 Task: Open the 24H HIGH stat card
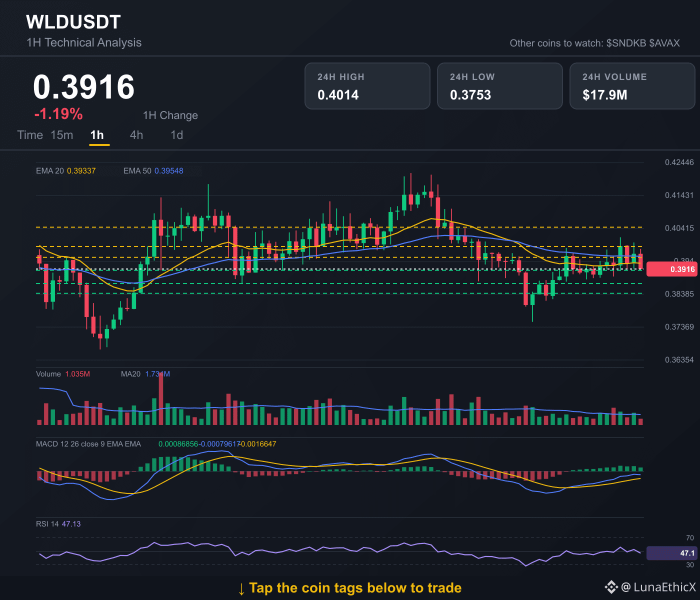pyautogui.click(x=367, y=86)
